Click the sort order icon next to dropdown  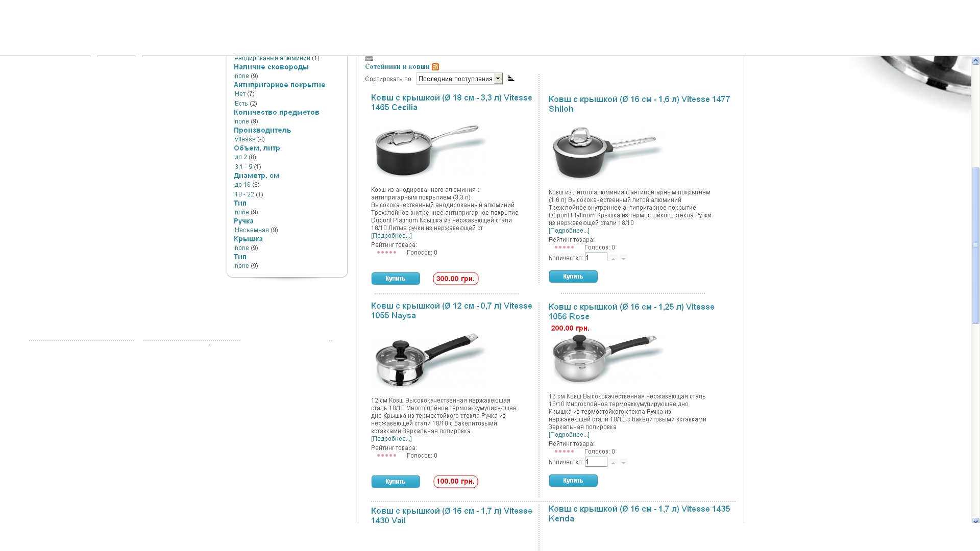(511, 79)
